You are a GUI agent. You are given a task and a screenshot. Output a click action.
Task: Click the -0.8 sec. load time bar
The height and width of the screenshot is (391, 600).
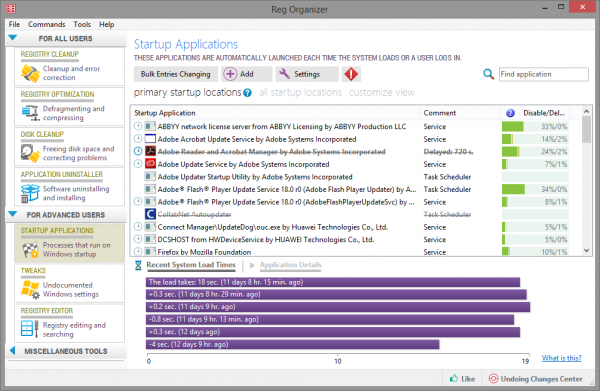[330, 319]
